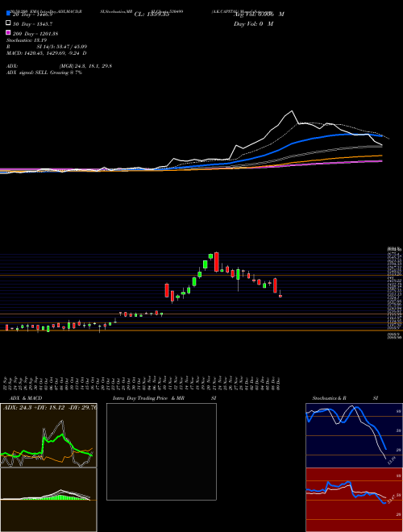Click the ADX signal SELL text
This screenshot has width=403, height=532.
click(44, 73)
